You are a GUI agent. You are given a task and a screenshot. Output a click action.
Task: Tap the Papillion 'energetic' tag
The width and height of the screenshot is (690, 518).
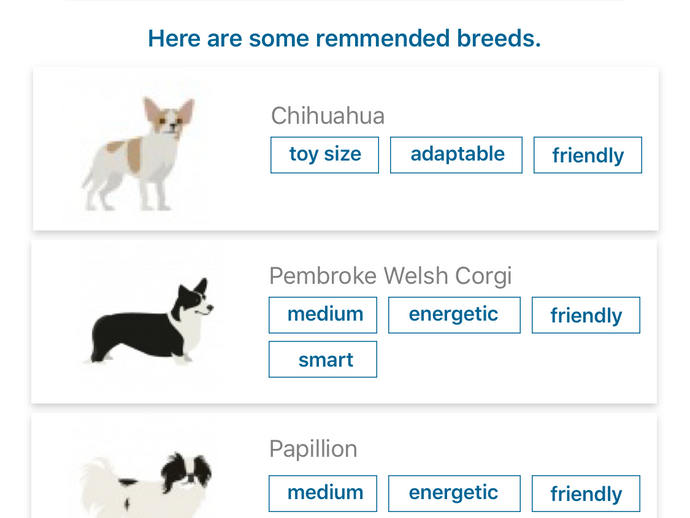coord(454,493)
